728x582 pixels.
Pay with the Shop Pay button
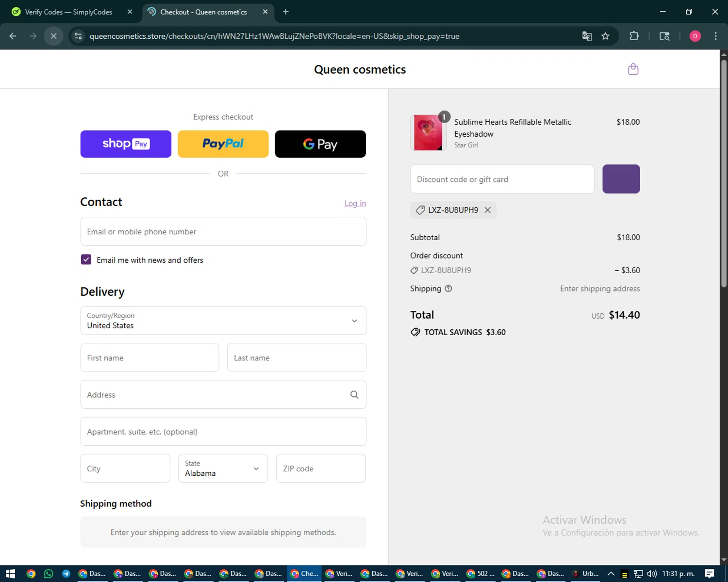pos(126,144)
